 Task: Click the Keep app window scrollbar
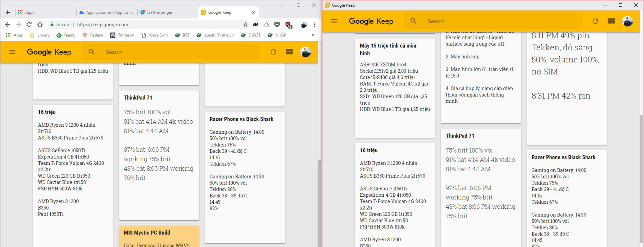click(641, 179)
